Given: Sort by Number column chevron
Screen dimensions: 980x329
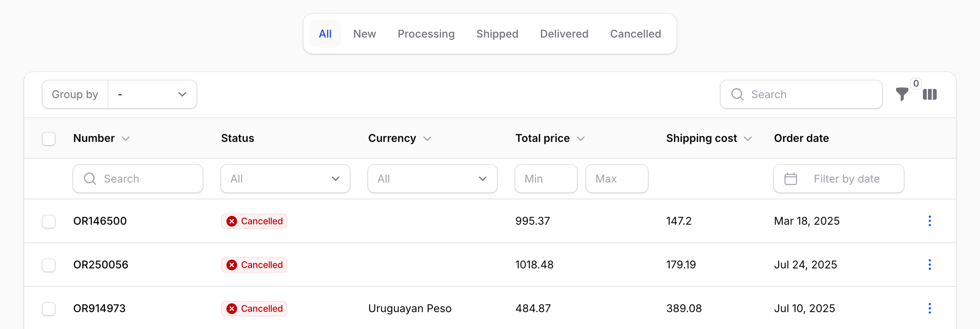Looking at the screenshot, I should (126, 138).
